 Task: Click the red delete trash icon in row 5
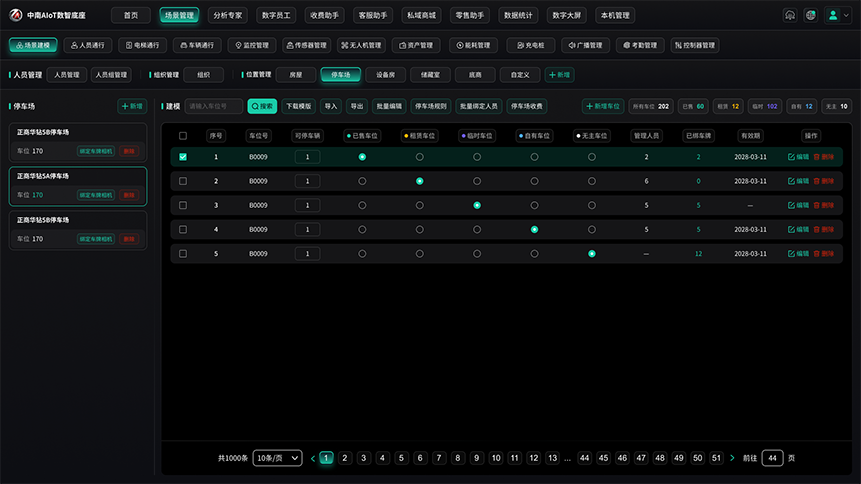(x=817, y=254)
